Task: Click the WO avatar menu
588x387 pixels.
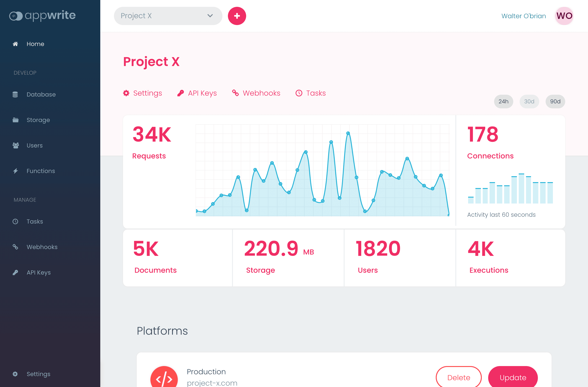Action: pos(564,16)
